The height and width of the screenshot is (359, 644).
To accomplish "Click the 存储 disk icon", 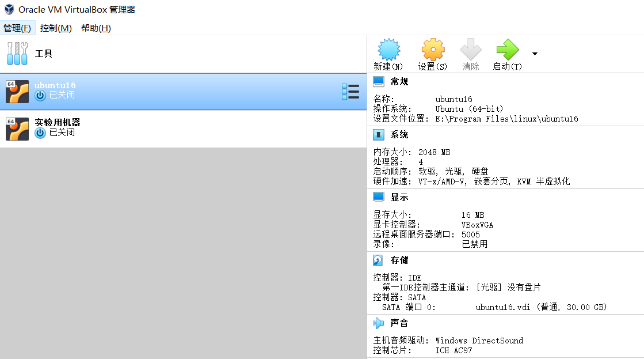I will [x=378, y=260].
